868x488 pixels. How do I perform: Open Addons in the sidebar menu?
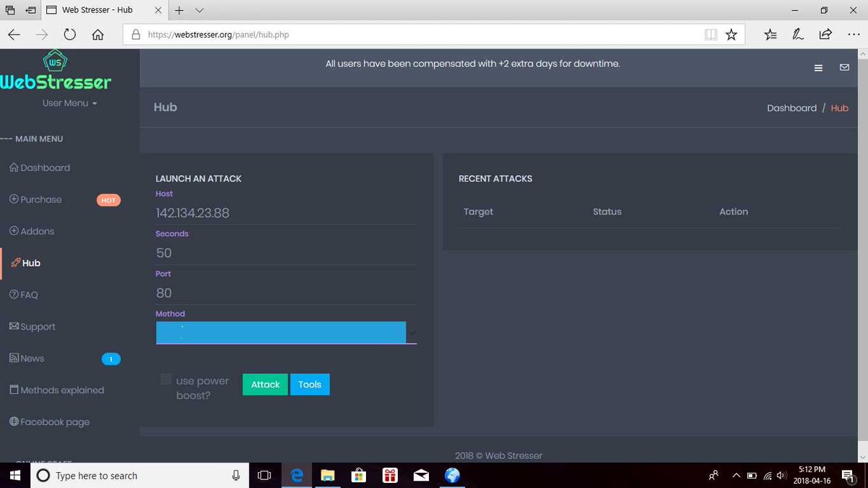pyautogui.click(x=32, y=231)
